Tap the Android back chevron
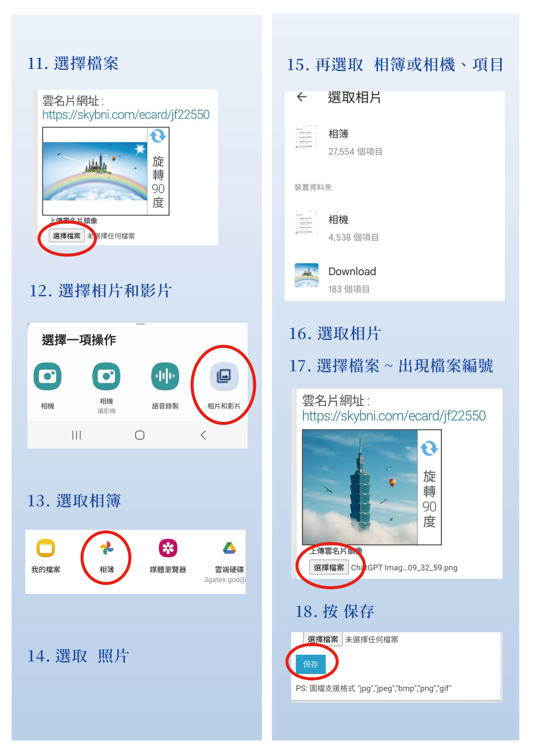The height and width of the screenshot is (756, 533). coord(203,435)
